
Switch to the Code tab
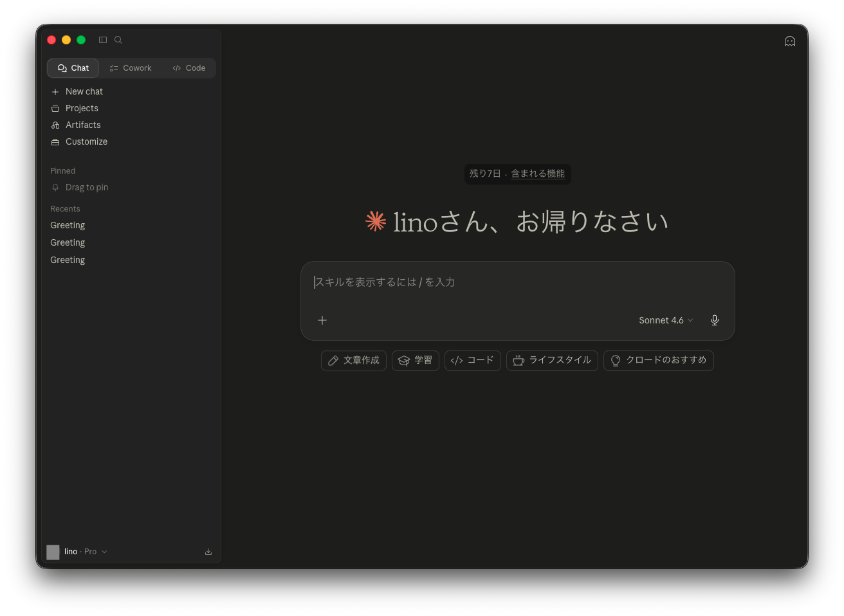coord(189,68)
